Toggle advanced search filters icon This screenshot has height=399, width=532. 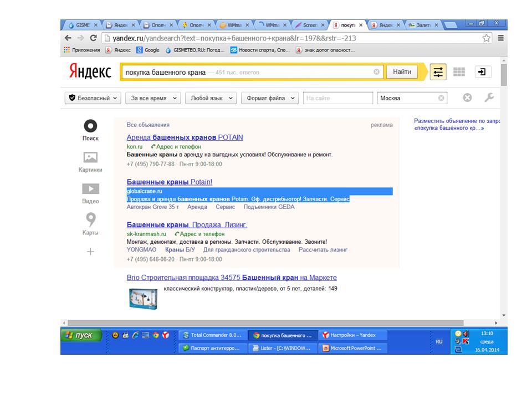pos(438,72)
